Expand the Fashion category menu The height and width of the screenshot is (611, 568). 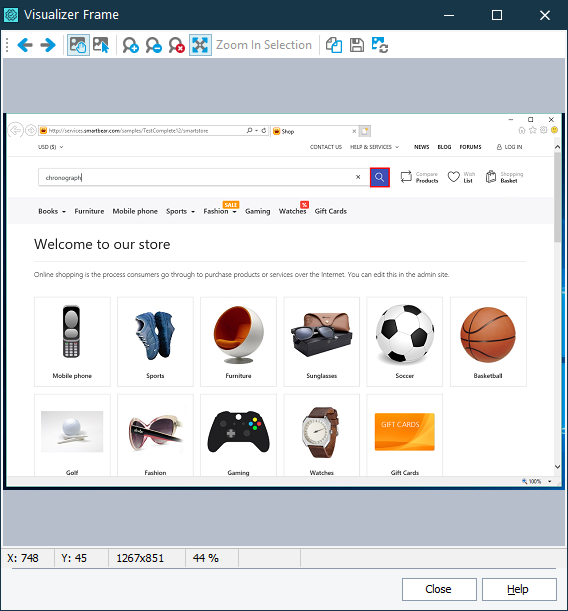tap(220, 211)
